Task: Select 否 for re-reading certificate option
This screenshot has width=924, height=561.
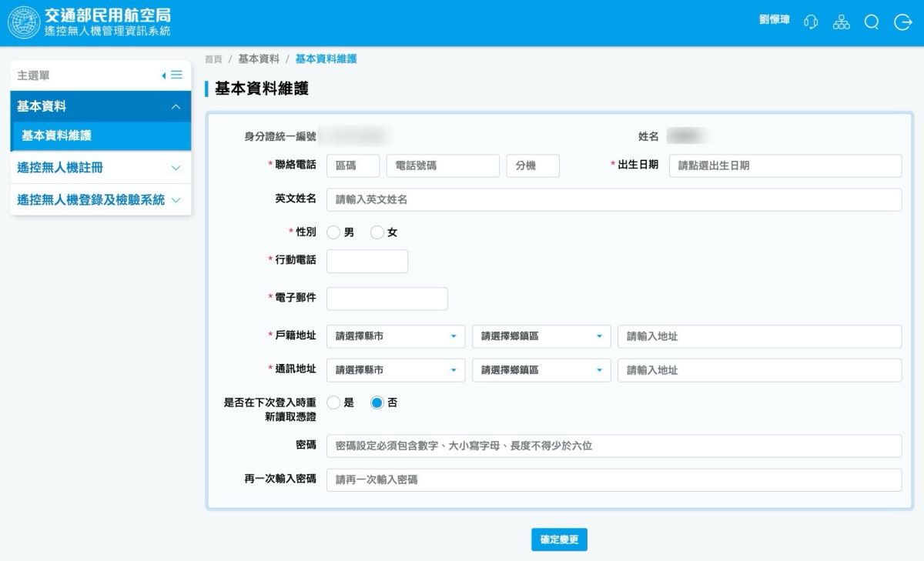Action: (x=377, y=402)
